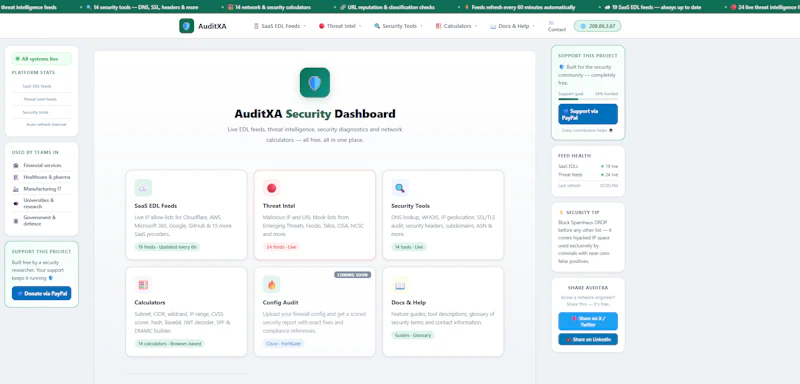Click the red Threat Intel card icon

pos(271,188)
